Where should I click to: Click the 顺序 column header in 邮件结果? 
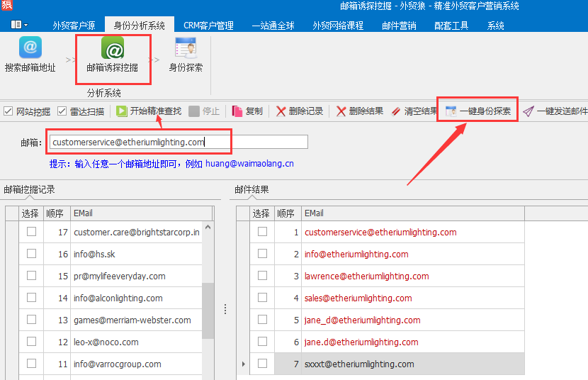click(x=288, y=213)
